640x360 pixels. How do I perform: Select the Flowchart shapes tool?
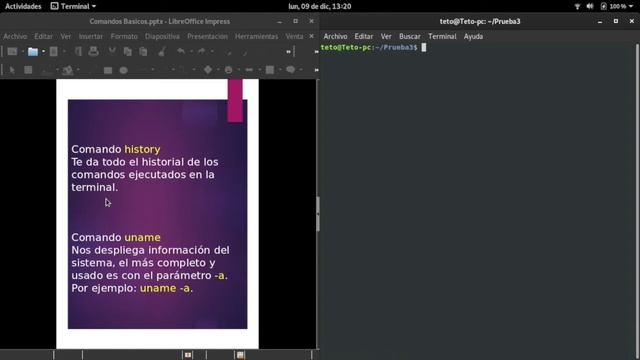pyautogui.click(x=270, y=70)
